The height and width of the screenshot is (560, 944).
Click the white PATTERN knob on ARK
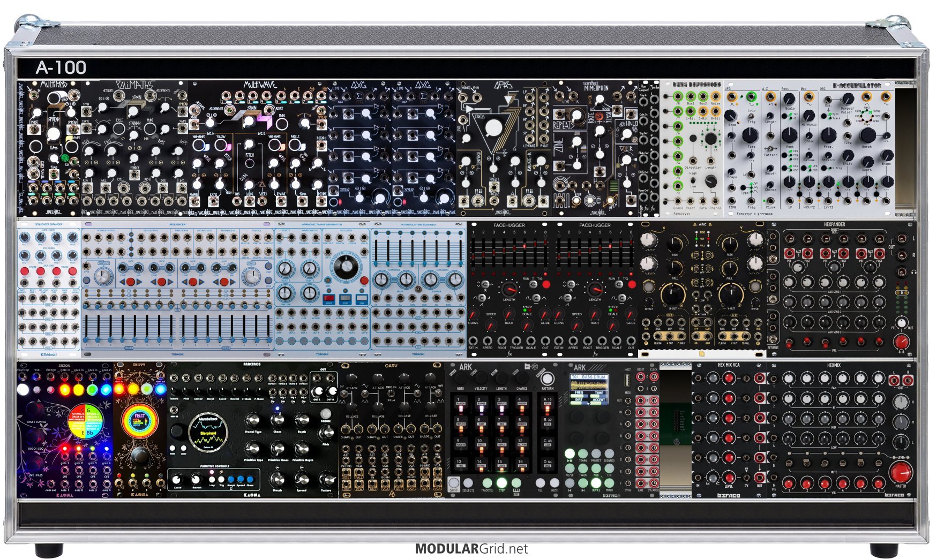coord(548,379)
